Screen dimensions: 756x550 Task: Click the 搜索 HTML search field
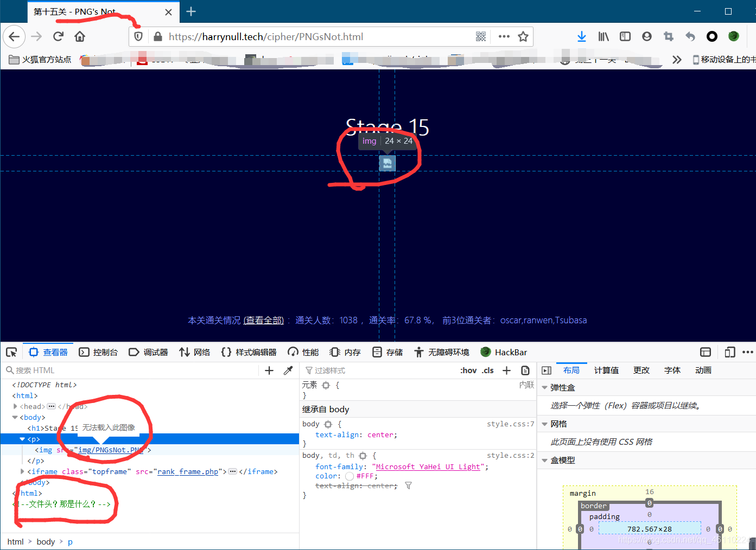click(x=130, y=370)
